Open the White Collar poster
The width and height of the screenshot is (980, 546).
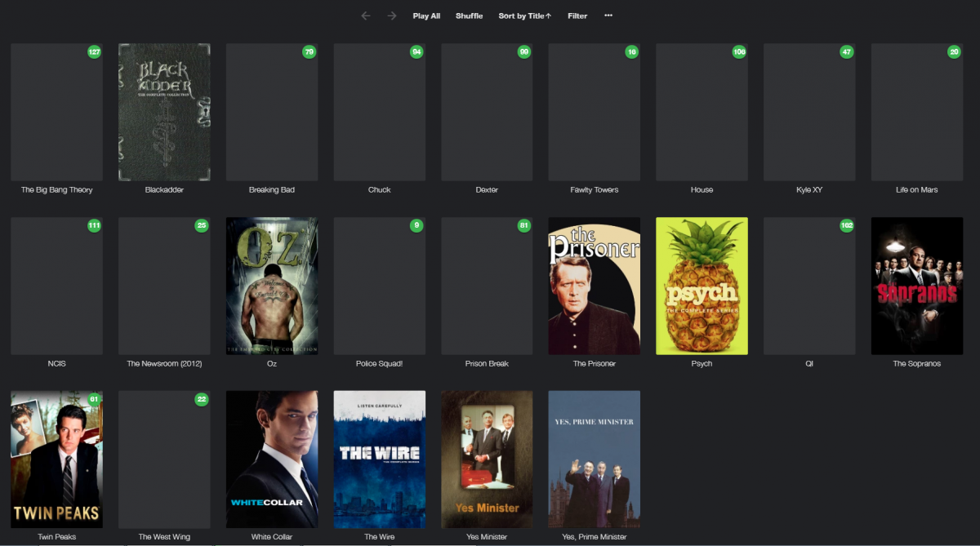tap(272, 459)
